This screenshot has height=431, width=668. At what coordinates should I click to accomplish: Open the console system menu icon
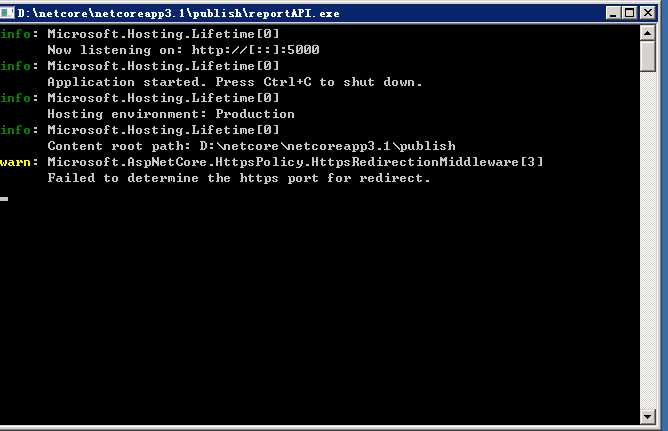coord(8,12)
